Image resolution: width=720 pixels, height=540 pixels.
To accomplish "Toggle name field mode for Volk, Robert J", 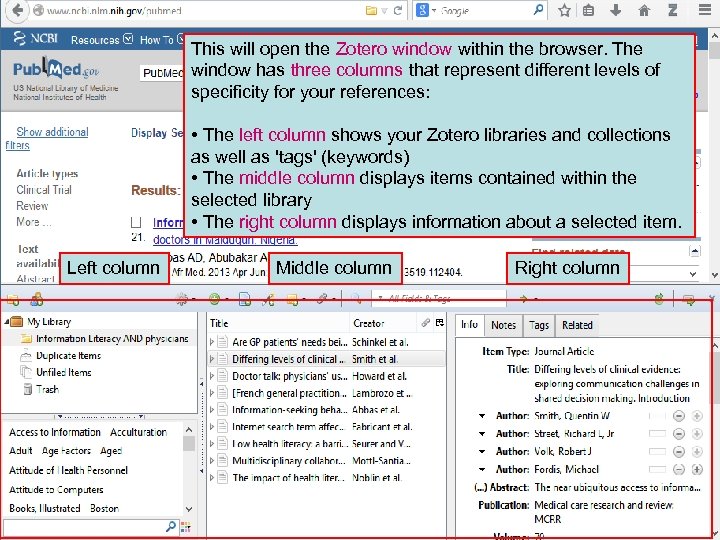I will (657, 451).
